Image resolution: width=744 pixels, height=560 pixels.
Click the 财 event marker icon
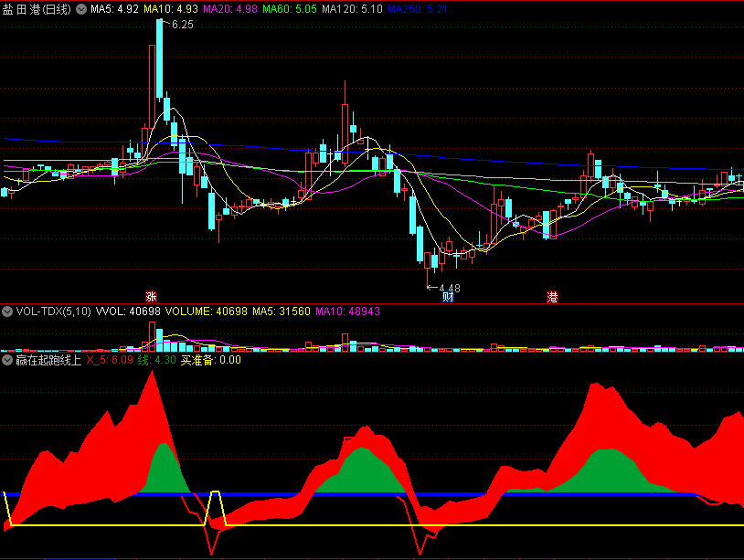(449, 297)
